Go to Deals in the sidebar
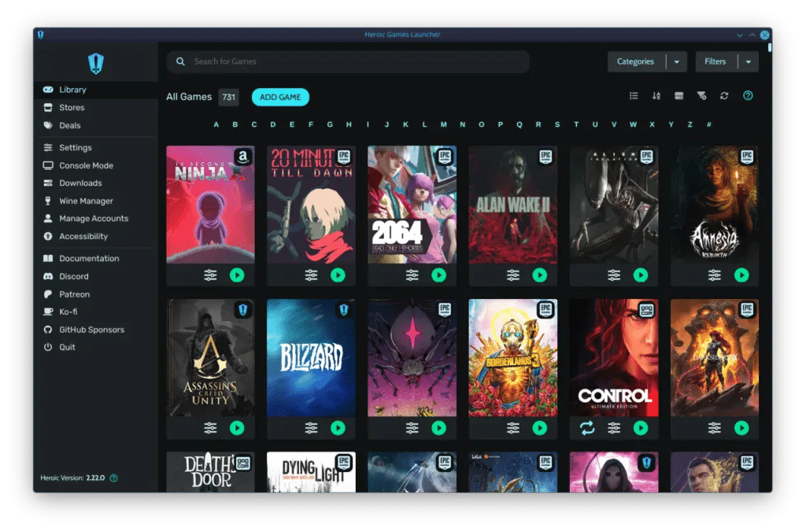 95,125
